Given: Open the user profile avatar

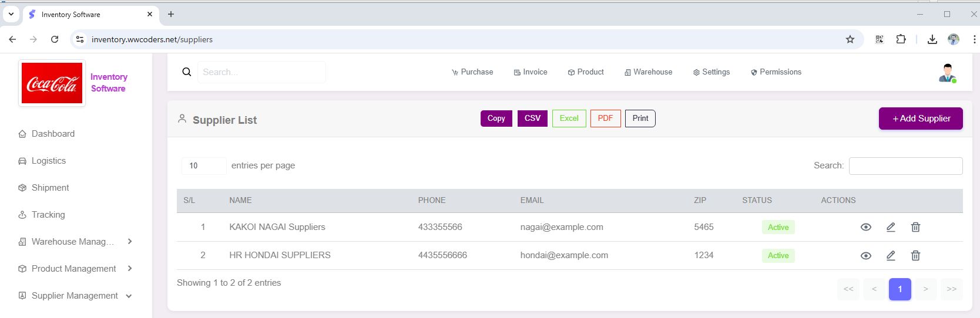Looking at the screenshot, I should click(x=947, y=73).
